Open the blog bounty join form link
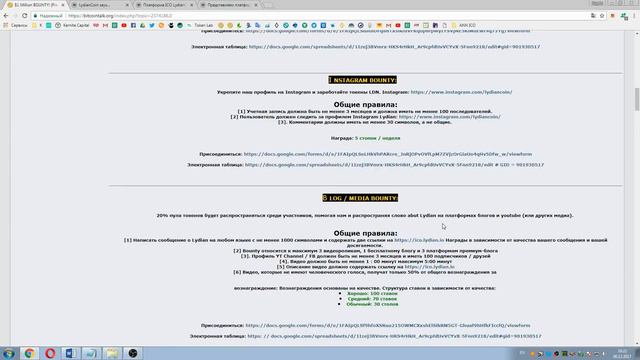The height and width of the screenshot is (360, 640). tap(388, 326)
